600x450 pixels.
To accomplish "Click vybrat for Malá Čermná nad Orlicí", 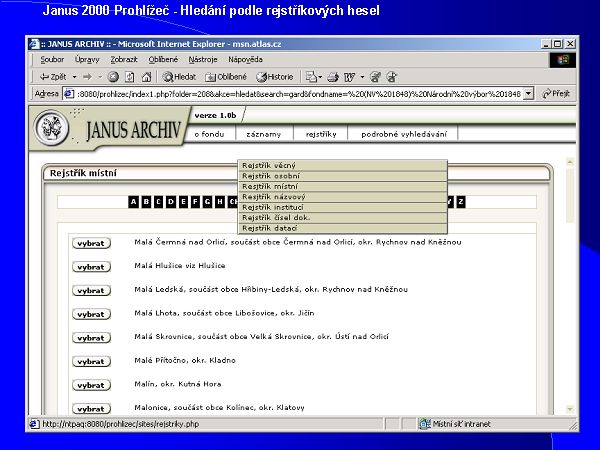I will pos(91,243).
